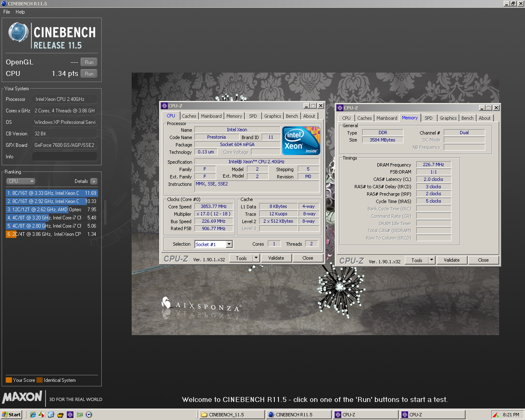
Task: Click the CINEBENCH sphere logo
Action: click(18, 32)
